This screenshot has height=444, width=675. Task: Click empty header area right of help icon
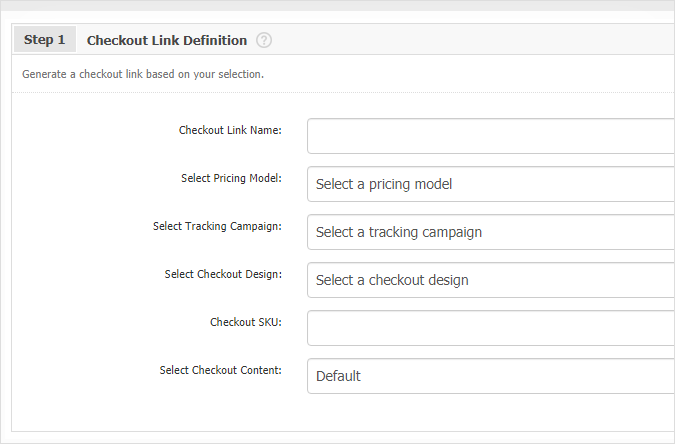pos(470,41)
